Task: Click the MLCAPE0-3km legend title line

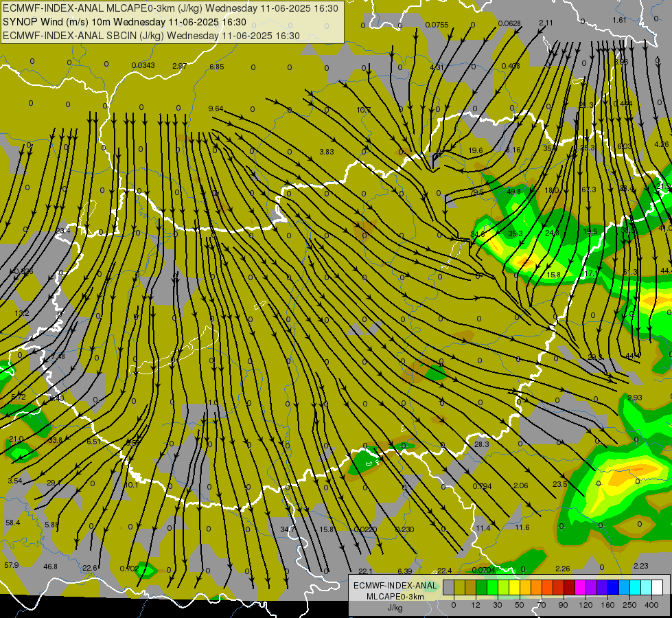Action: pyautogui.click(x=395, y=597)
